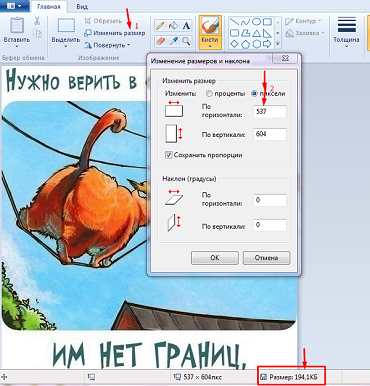Toggle Сохранить пропорции checkbox
This screenshot has width=370, height=386.
169,155
